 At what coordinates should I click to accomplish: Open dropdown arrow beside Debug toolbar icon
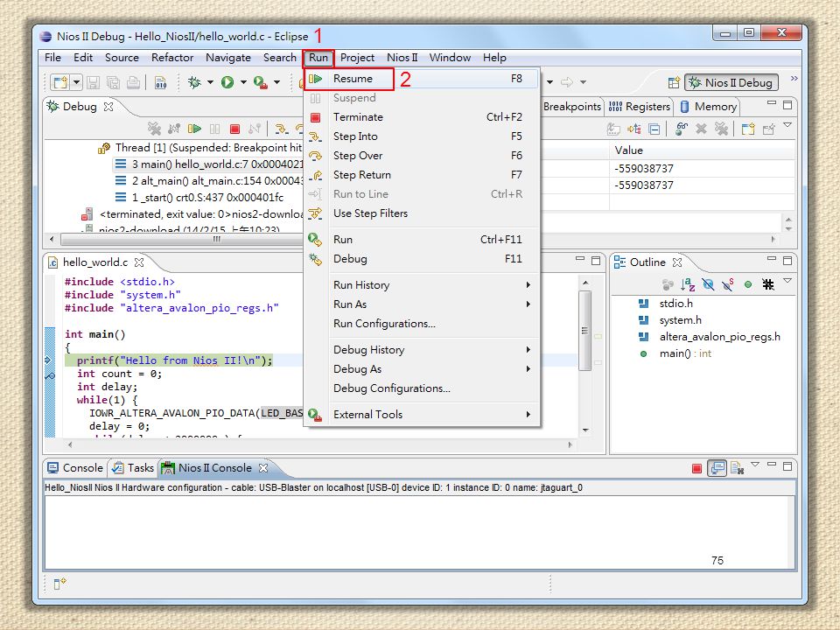[x=210, y=82]
